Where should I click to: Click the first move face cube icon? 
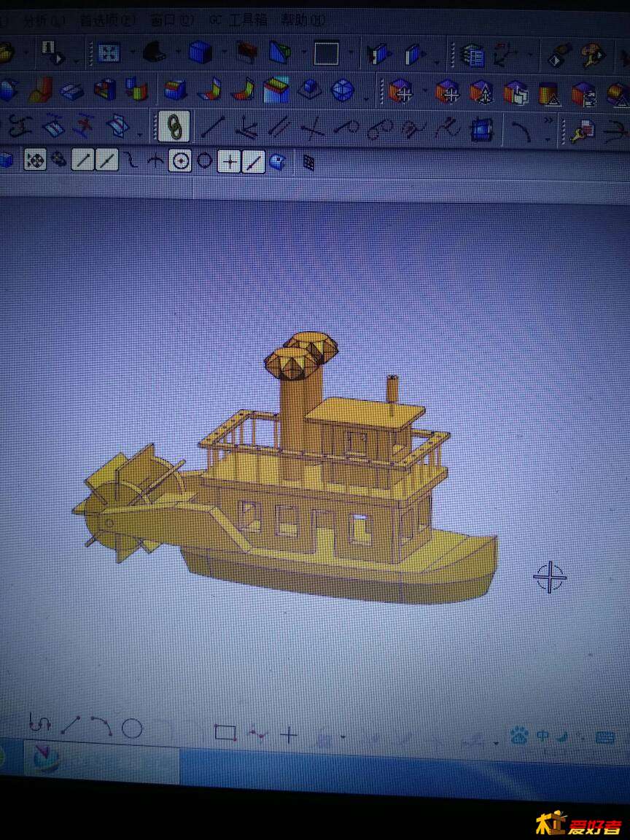401,90
